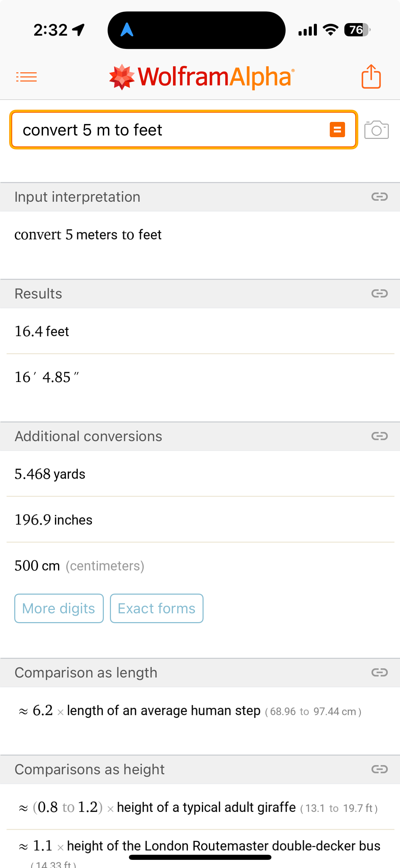The image size is (400, 868).
Task: Tap the share icon in header
Action: (371, 76)
